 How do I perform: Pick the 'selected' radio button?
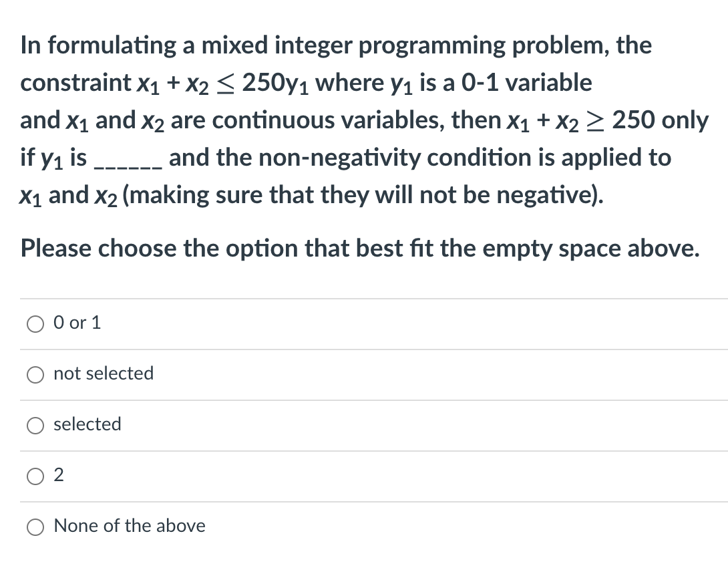pos(35,425)
